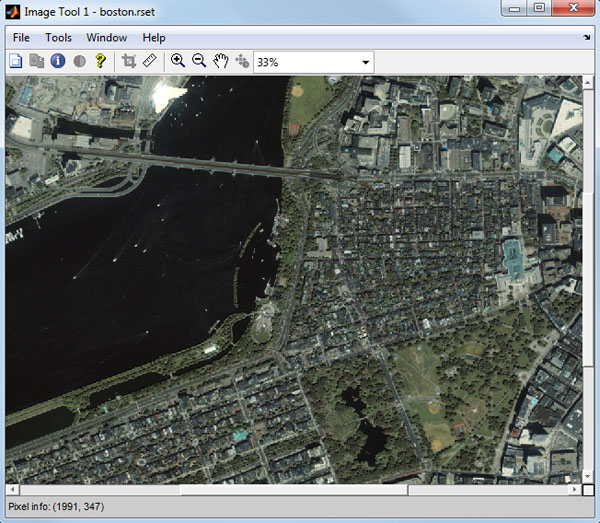This screenshot has width=600, height=523.
Task: Select the Crop Image tool
Action: [x=128, y=61]
